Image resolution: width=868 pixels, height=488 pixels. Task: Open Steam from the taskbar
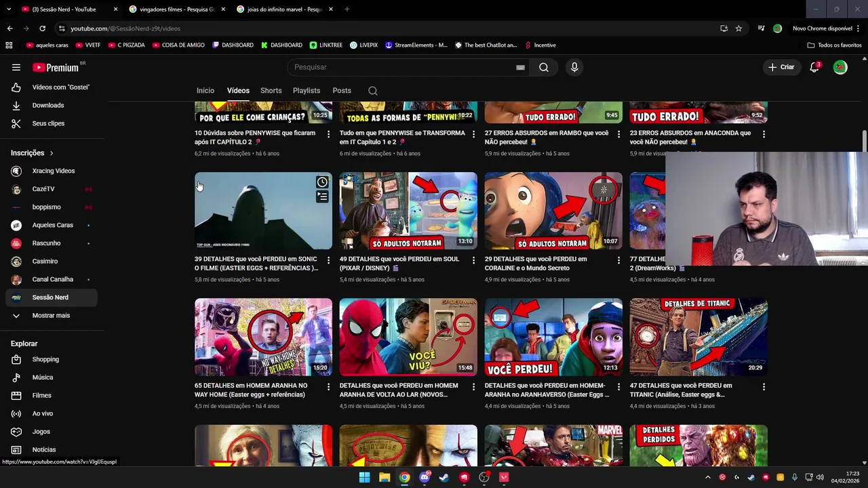coord(444,477)
